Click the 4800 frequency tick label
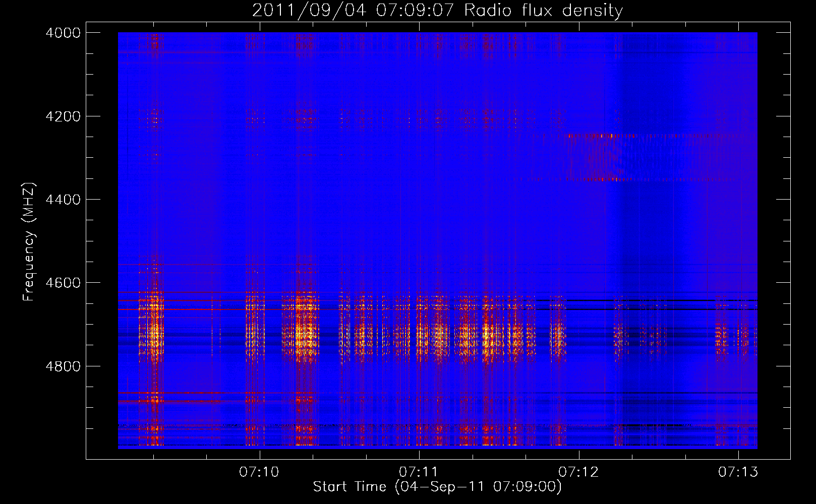 (x=63, y=366)
